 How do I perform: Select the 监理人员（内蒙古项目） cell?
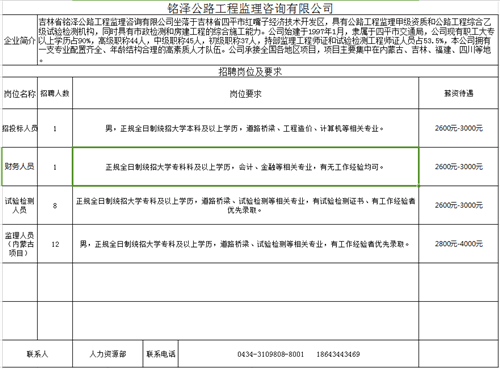tap(20, 244)
